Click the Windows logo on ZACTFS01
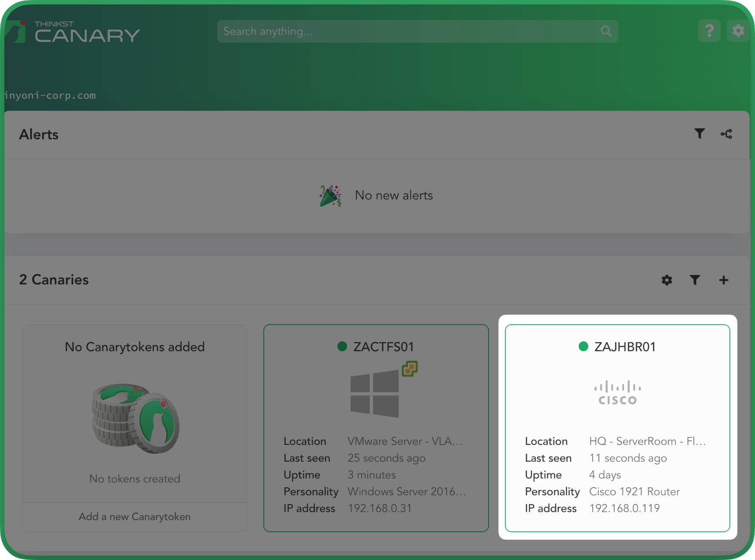This screenshot has width=755, height=560. pos(375,394)
